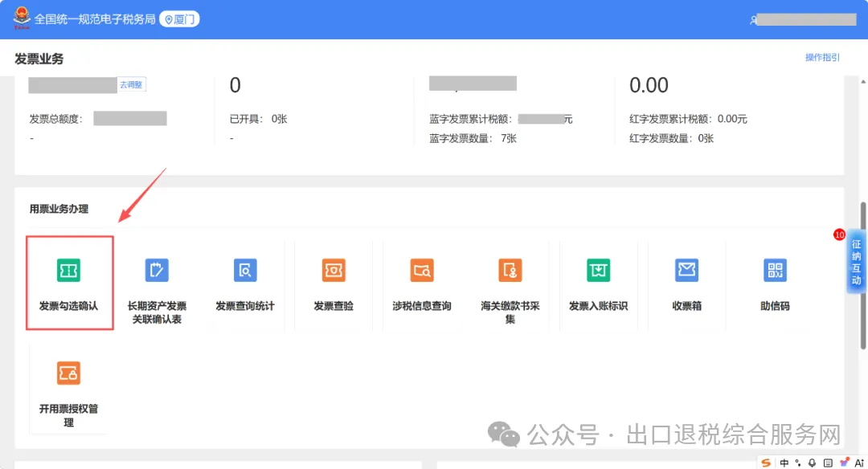
Task: Click the red 10 notification badge
Action: tap(839, 234)
